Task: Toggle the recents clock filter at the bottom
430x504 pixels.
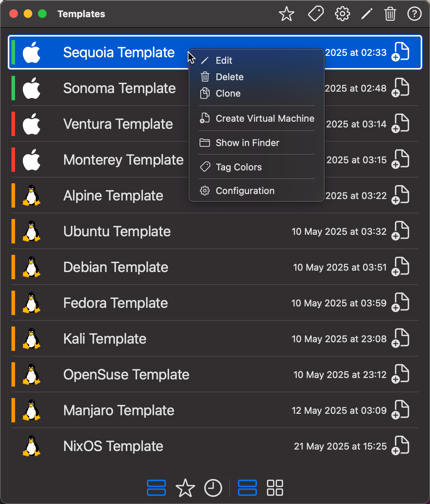Action: (214, 488)
